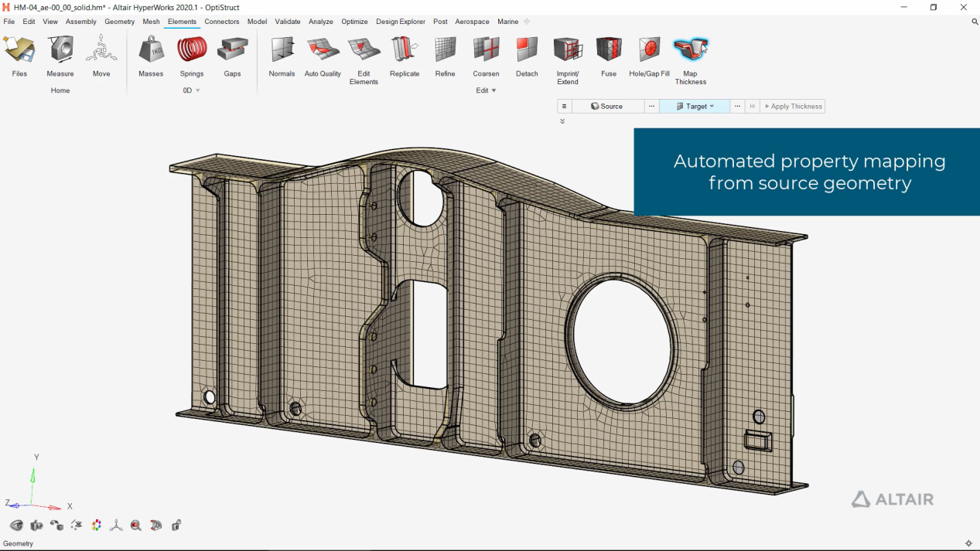Viewport: 980px width, 551px height.
Task: Open the Edit menu
Action: click(29, 22)
